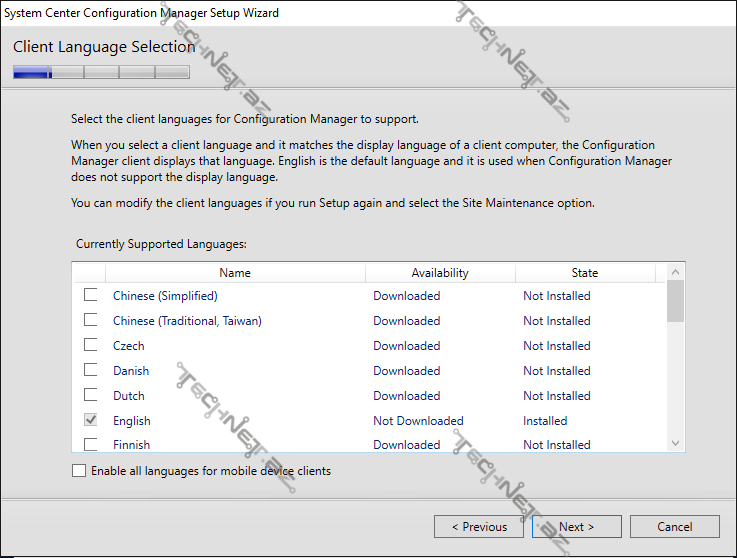This screenshot has height=558, width=737.
Task: Select the Danish language checkbox
Action: tap(91, 370)
